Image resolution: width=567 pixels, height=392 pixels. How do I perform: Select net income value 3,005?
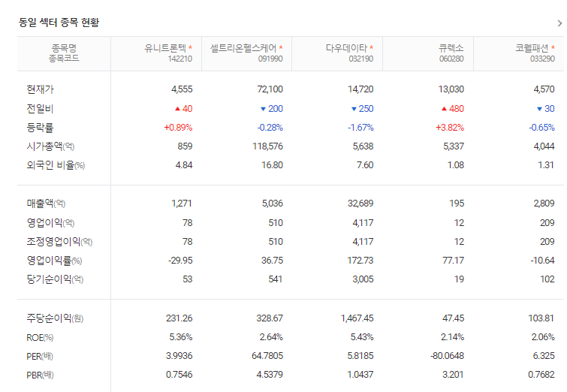coord(363,279)
